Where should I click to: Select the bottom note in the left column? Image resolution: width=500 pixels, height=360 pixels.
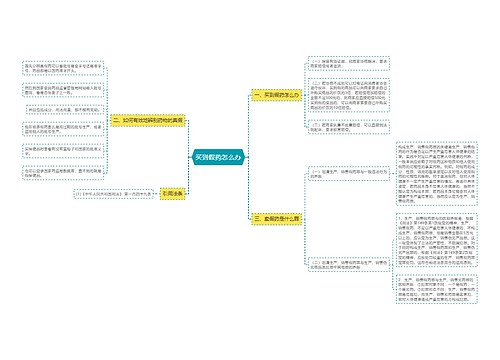tap(63, 173)
